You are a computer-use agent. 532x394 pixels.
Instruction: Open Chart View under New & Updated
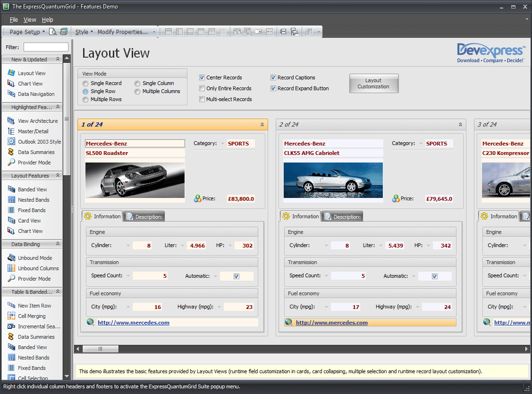tap(30, 84)
